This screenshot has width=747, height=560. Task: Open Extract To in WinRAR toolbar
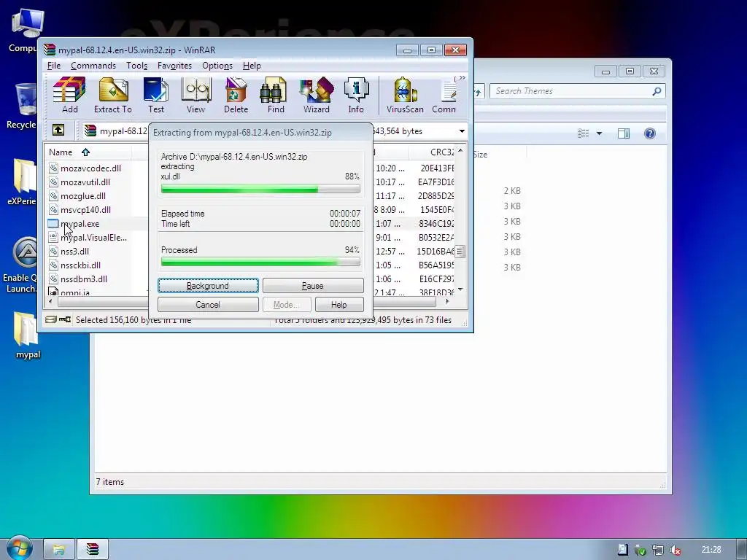point(113,96)
